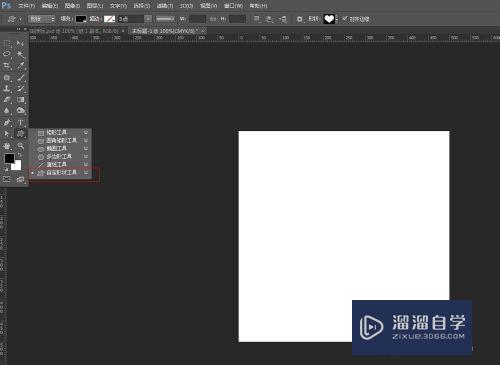Select the Zoom tool

click(21, 146)
